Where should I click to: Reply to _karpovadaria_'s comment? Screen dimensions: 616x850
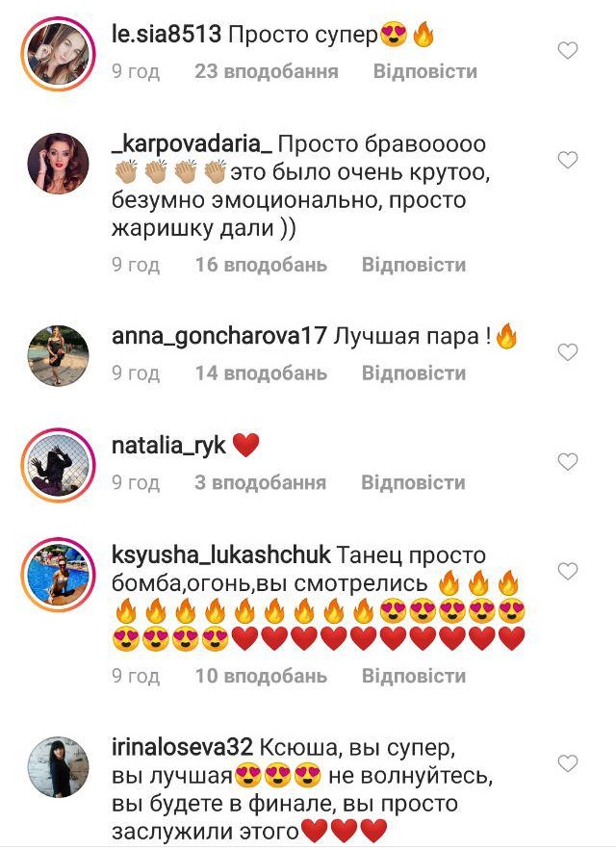[414, 265]
